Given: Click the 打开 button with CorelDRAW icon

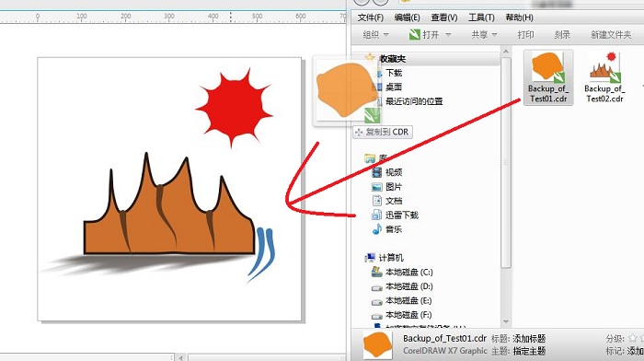Looking at the screenshot, I should click(425, 35).
